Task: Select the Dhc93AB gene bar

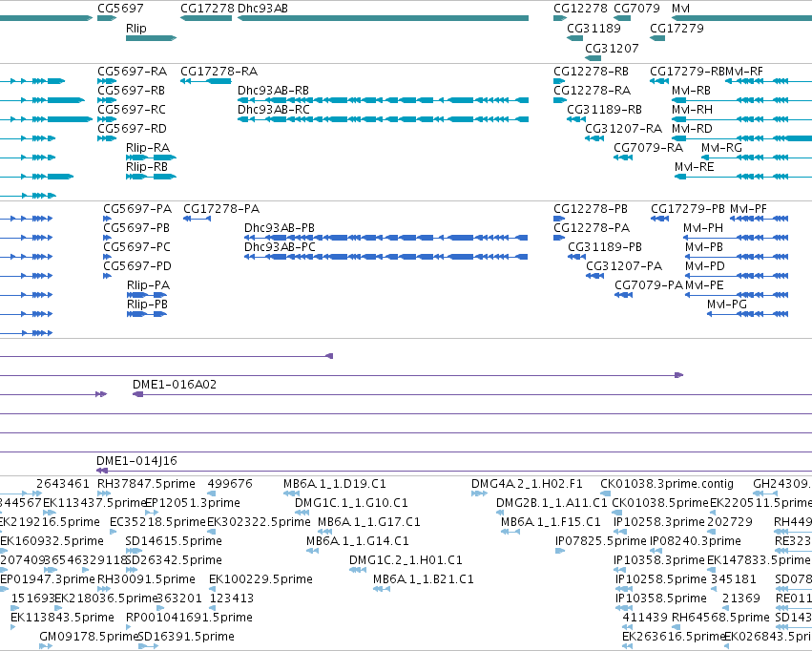Action: 384,18
